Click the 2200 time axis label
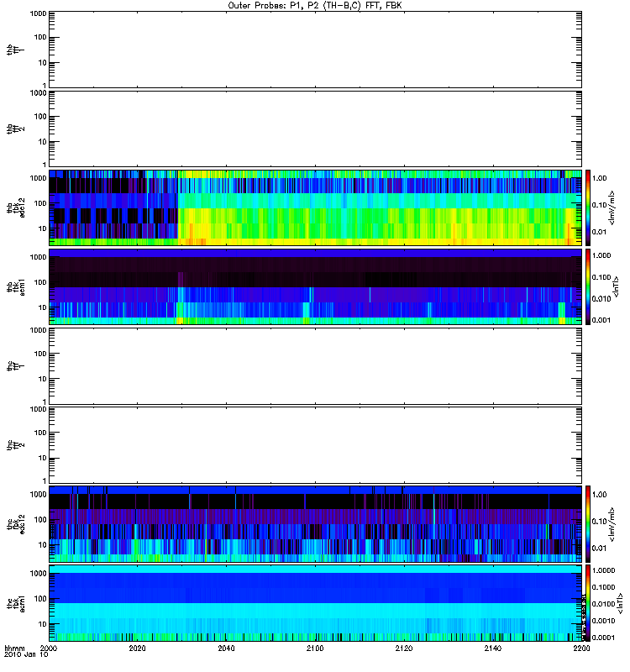 (x=581, y=648)
